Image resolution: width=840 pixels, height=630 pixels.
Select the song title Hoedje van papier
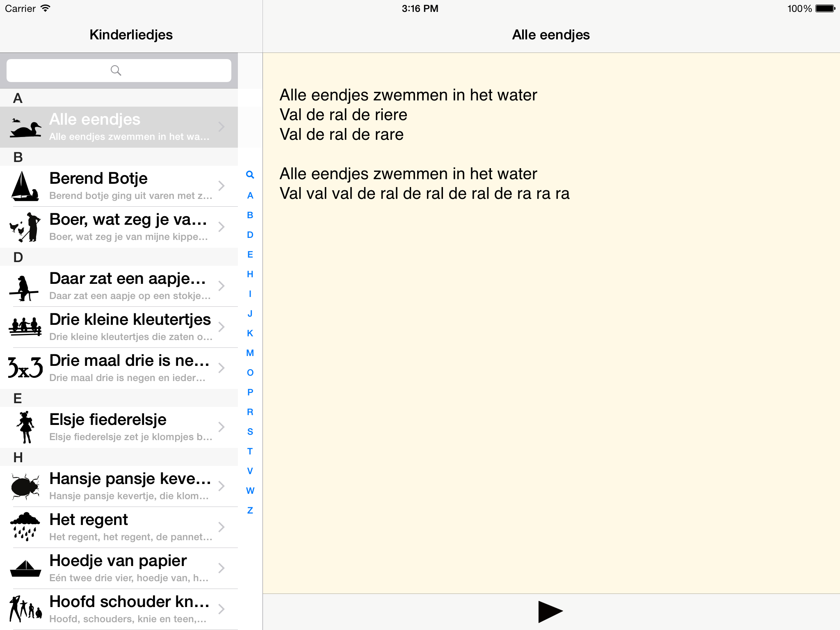118,561
